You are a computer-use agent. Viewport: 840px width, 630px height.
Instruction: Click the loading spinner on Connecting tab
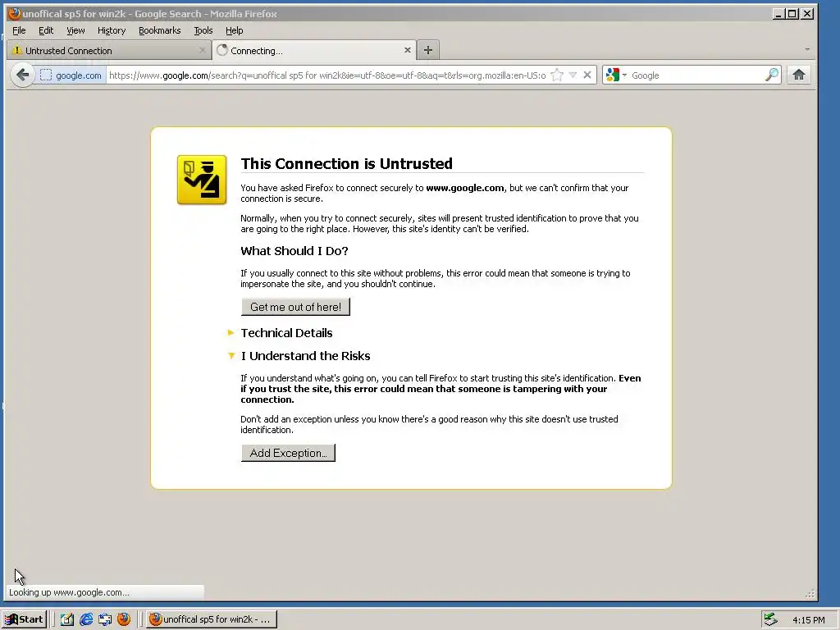coord(222,50)
